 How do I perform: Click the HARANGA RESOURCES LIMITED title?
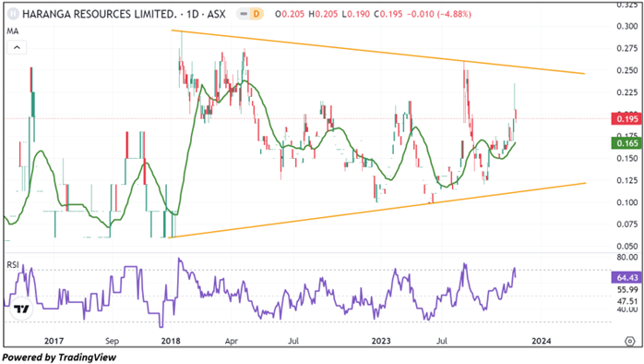click(x=99, y=14)
